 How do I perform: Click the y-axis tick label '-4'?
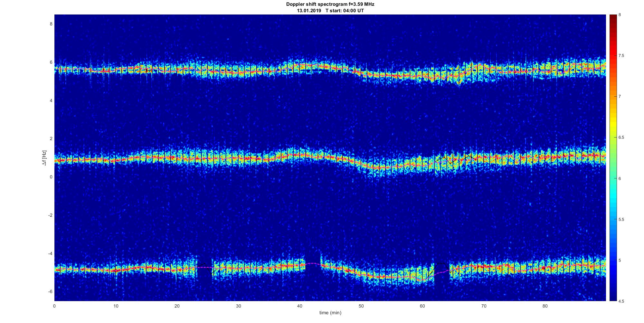pos(50,253)
